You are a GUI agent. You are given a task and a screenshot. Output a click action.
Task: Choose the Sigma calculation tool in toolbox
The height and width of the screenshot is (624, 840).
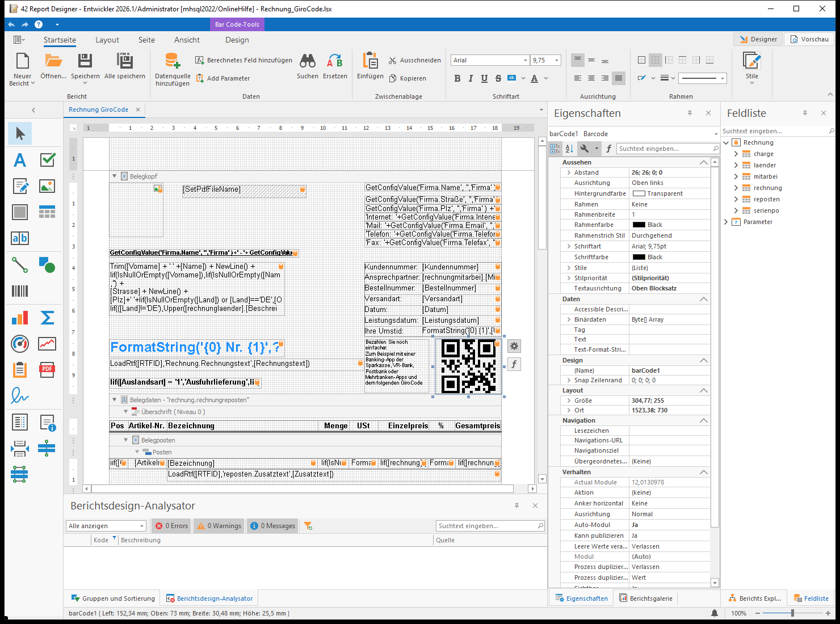47,318
